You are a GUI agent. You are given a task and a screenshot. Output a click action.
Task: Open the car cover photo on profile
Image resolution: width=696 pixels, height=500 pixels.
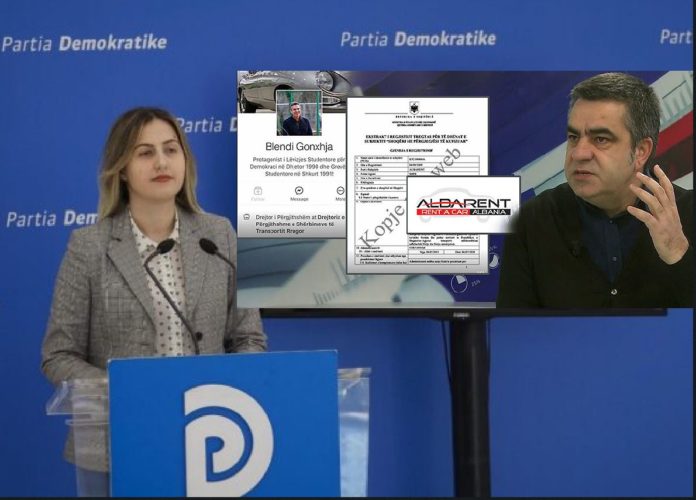[x=290, y=83]
